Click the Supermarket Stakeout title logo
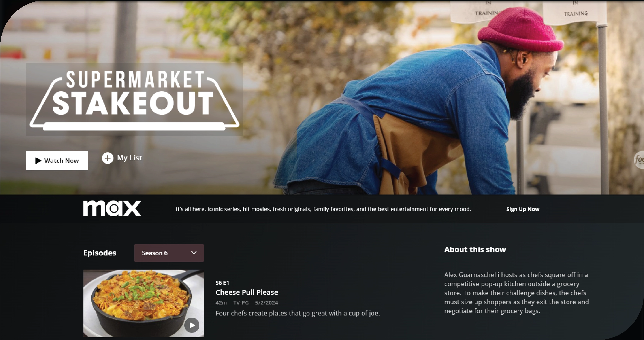644x340 pixels. (x=135, y=99)
